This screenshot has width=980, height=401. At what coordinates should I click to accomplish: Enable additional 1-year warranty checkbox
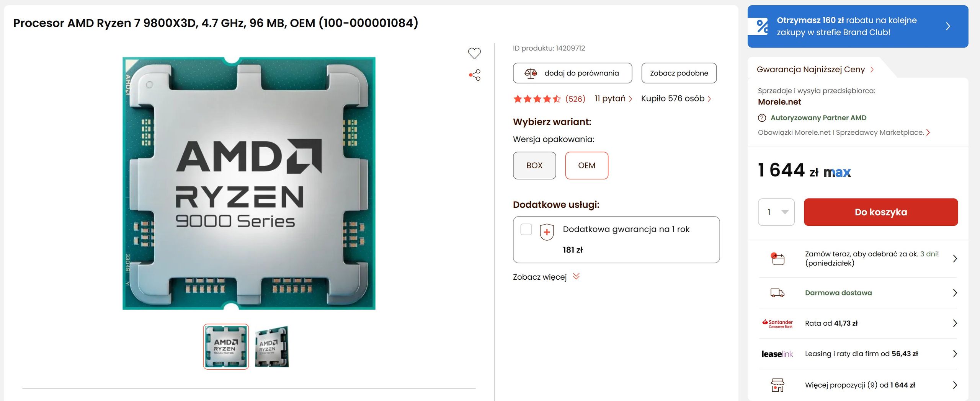526,229
